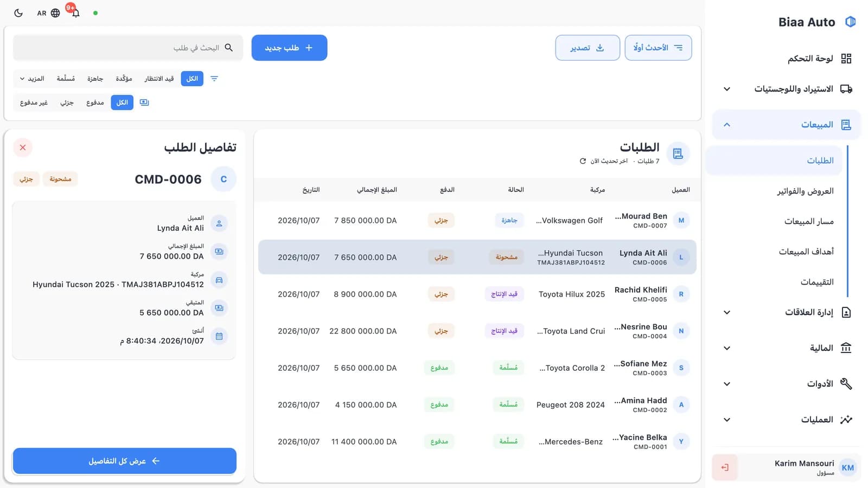Open the المزيد status filter dropdown

point(32,79)
